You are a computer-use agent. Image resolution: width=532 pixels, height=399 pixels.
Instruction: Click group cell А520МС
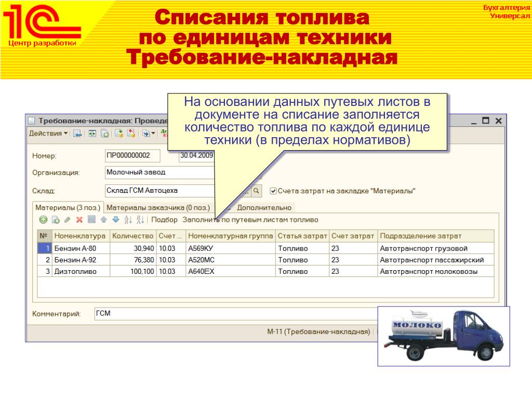230,260
